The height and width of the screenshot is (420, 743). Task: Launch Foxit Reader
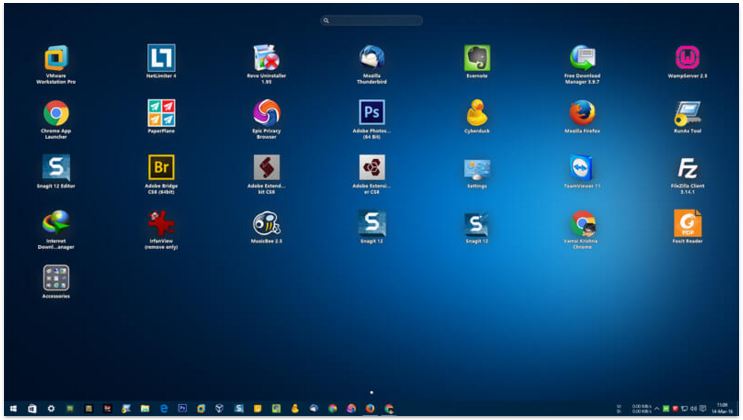click(688, 223)
